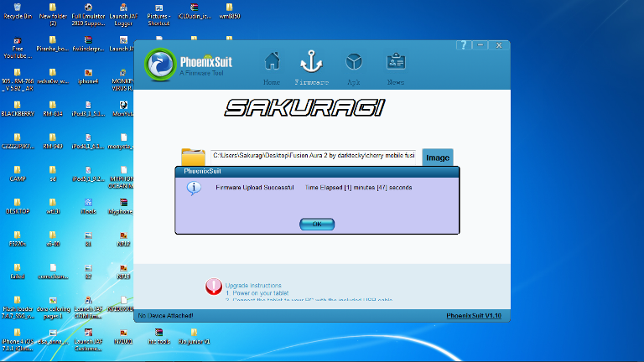The height and width of the screenshot is (362, 644).
Task: Open the Recycle Bin desktop icon
Action: (18, 12)
